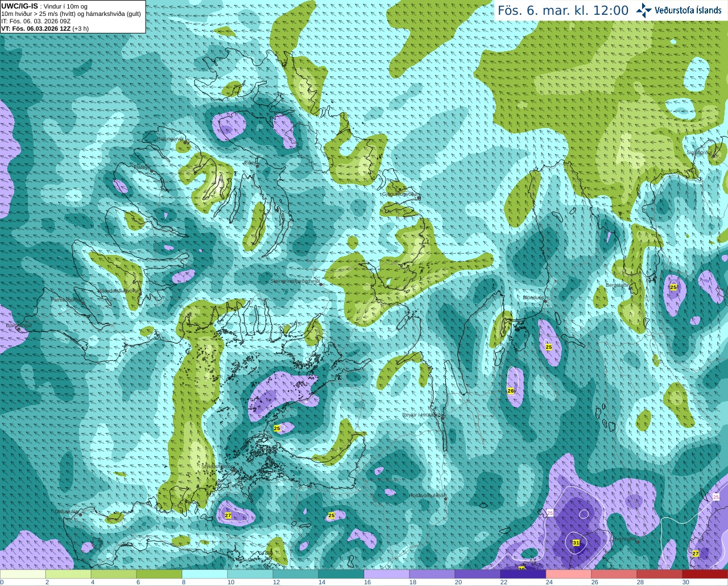
Task: Pick the red 28–30 legend swatch
Action: (660, 574)
